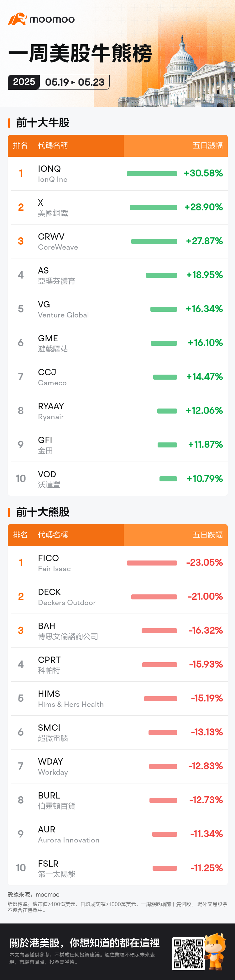The image size is (235, 980).
Task: Open the IONQ IonQ Inc row
Action: (118, 173)
